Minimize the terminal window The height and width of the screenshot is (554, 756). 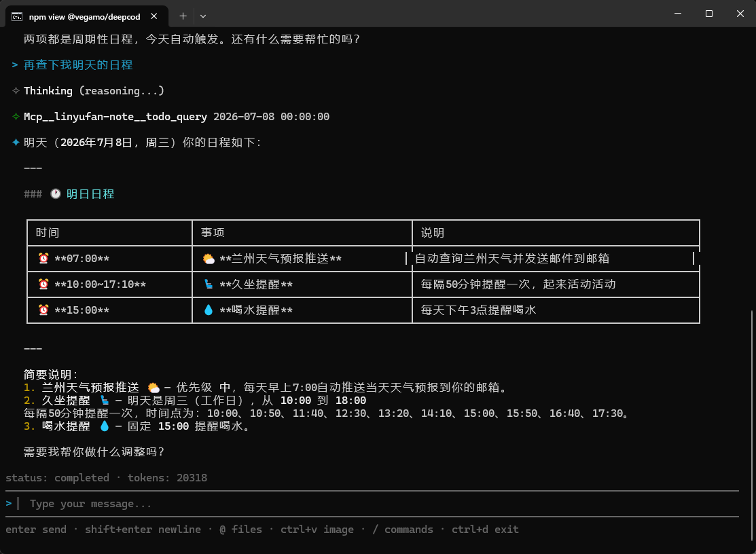pos(678,14)
